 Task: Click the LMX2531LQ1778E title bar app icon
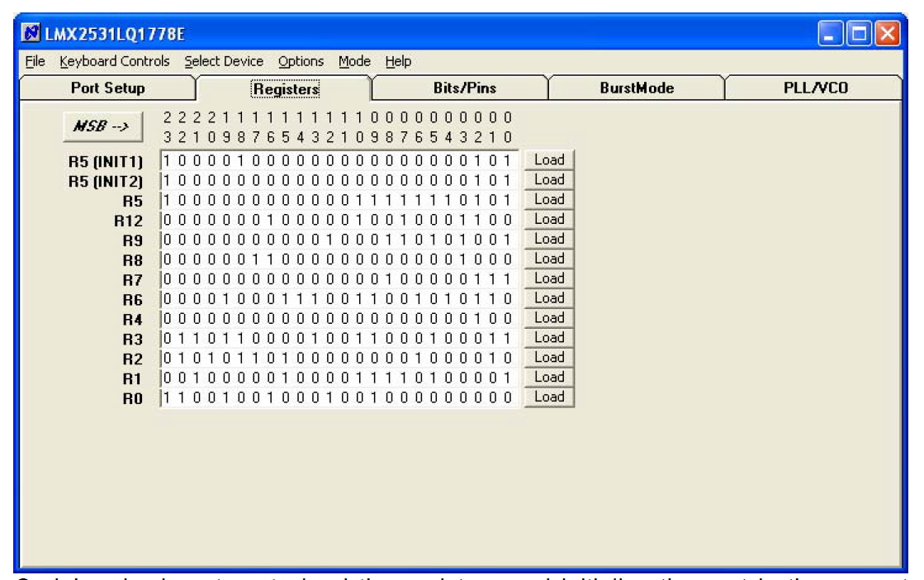pos(31,33)
